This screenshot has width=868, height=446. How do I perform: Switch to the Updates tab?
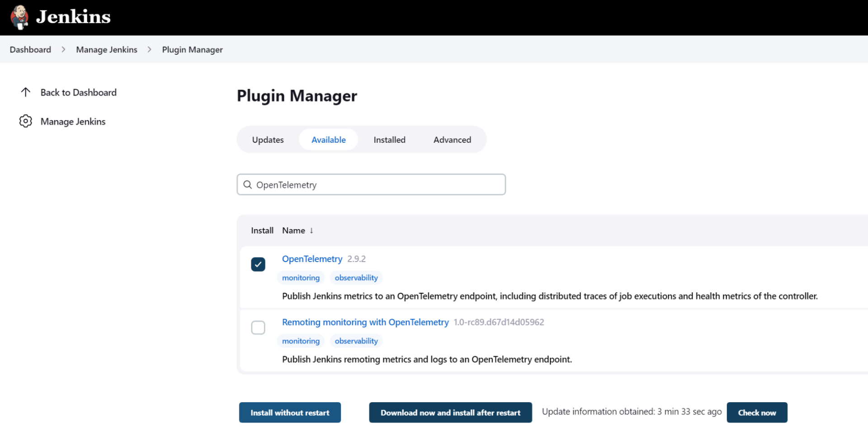(x=268, y=139)
